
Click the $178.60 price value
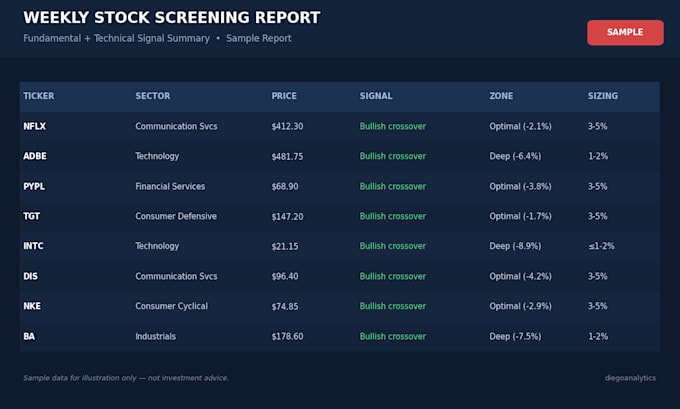(288, 337)
